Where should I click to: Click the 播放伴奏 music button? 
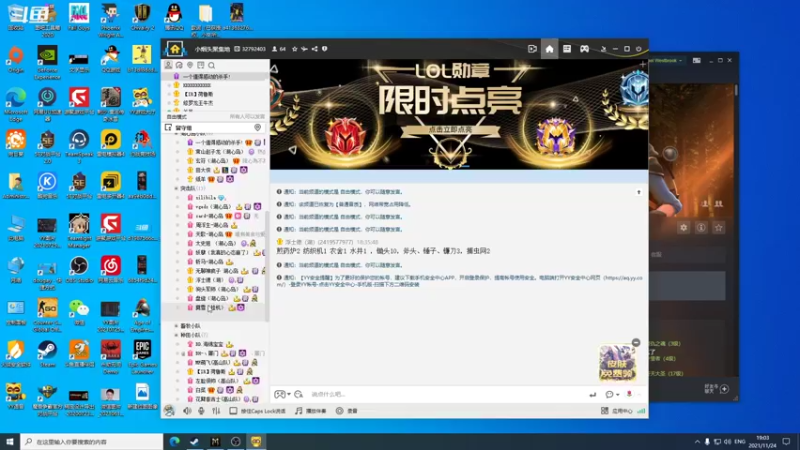point(310,411)
